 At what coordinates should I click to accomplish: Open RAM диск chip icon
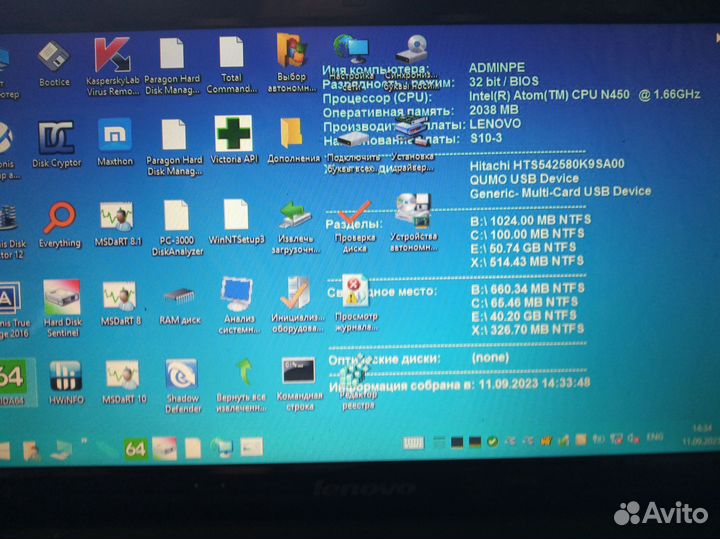[x=180, y=306]
